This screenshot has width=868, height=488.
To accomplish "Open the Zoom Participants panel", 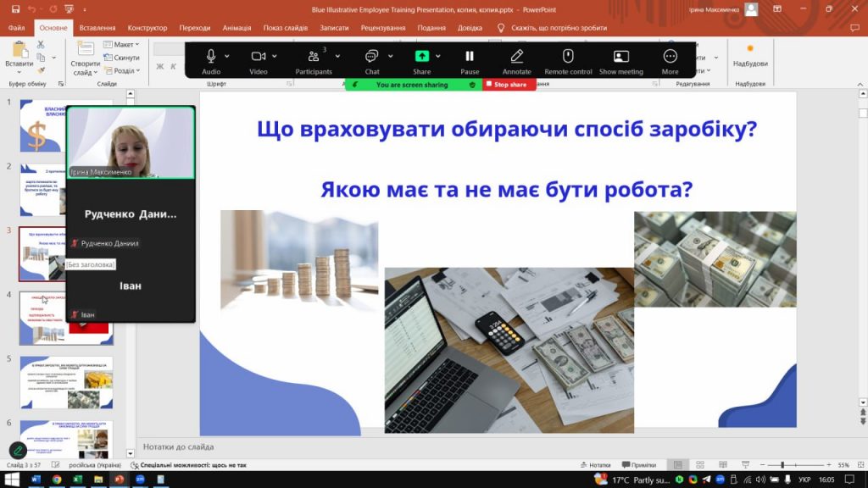I will point(313,56).
